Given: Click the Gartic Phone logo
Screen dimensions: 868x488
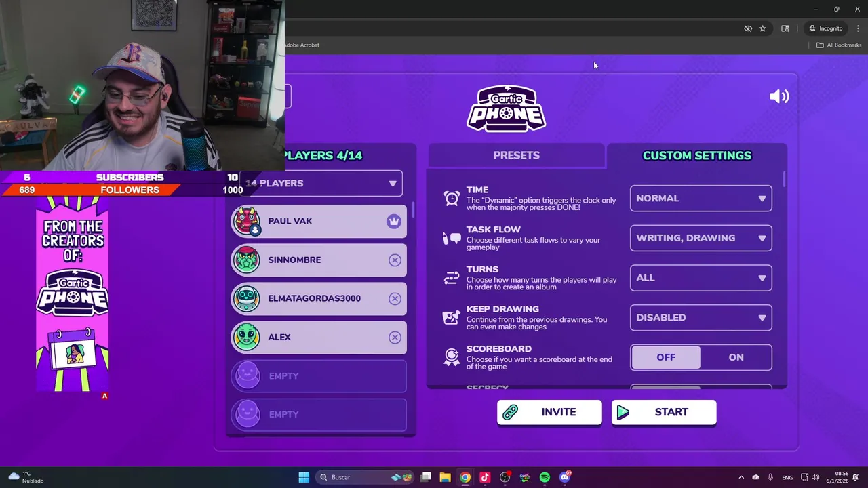Looking at the screenshot, I should [506, 108].
